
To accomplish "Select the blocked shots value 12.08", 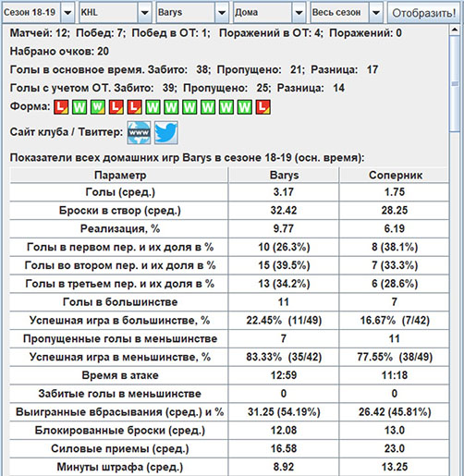I will (x=284, y=431).
